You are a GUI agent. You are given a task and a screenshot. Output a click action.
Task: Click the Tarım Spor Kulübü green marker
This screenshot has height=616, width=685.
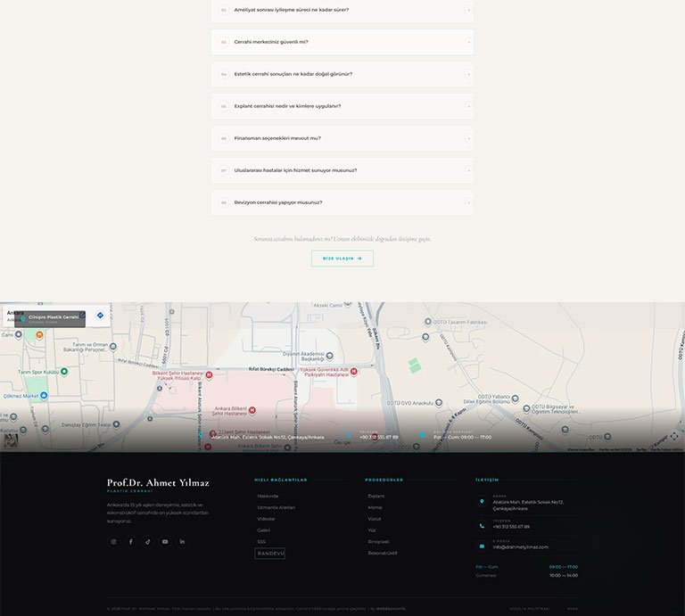click(x=64, y=372)
